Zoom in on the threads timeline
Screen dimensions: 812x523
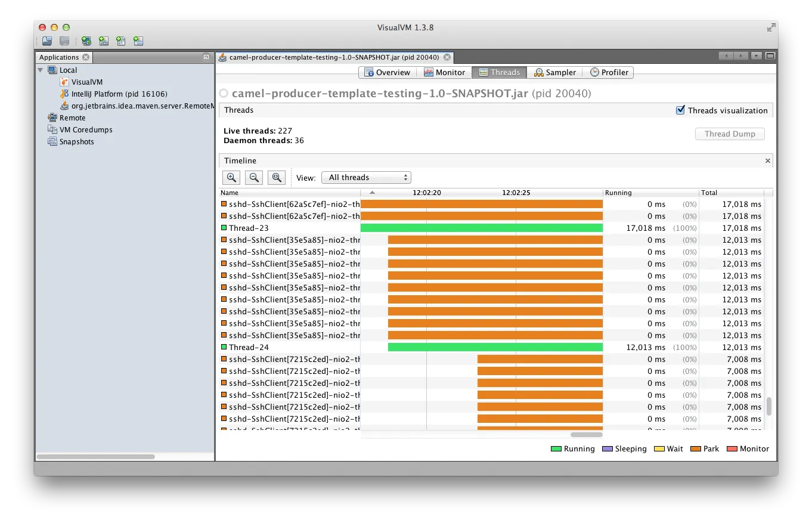[x=231, y=177]
